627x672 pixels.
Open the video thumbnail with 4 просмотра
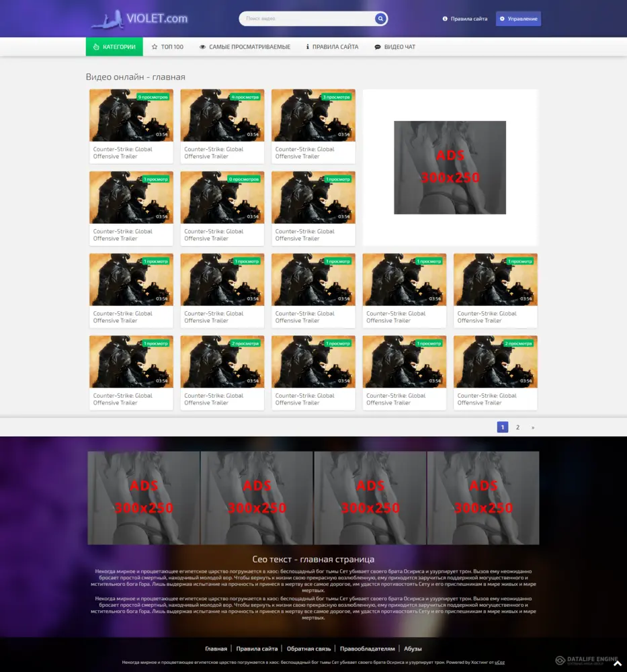click(x=222, y=116)
